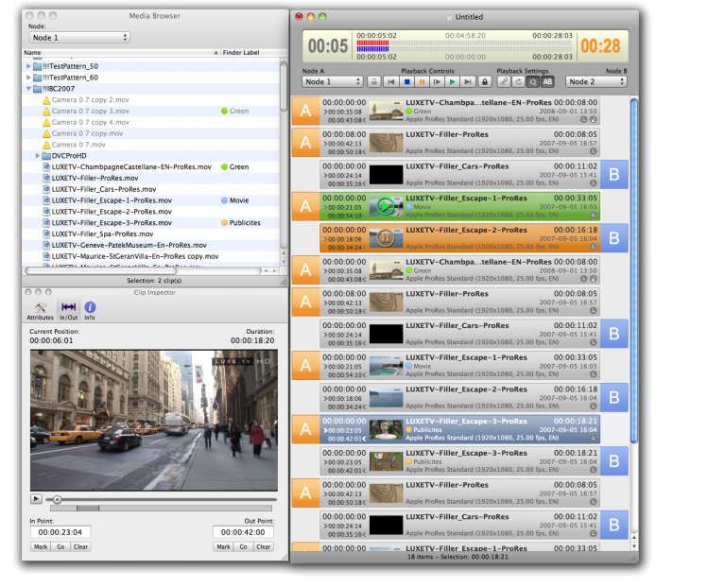Click the Movie label dot of Escape-1-ProRes.mov
Screen dimensions: 725x588
coord(224,200)
